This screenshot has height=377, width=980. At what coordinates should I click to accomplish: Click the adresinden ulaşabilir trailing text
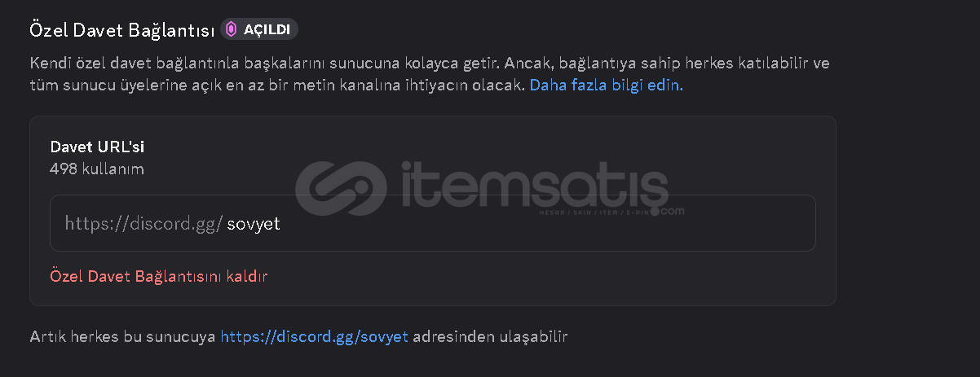tap(490, 335)
